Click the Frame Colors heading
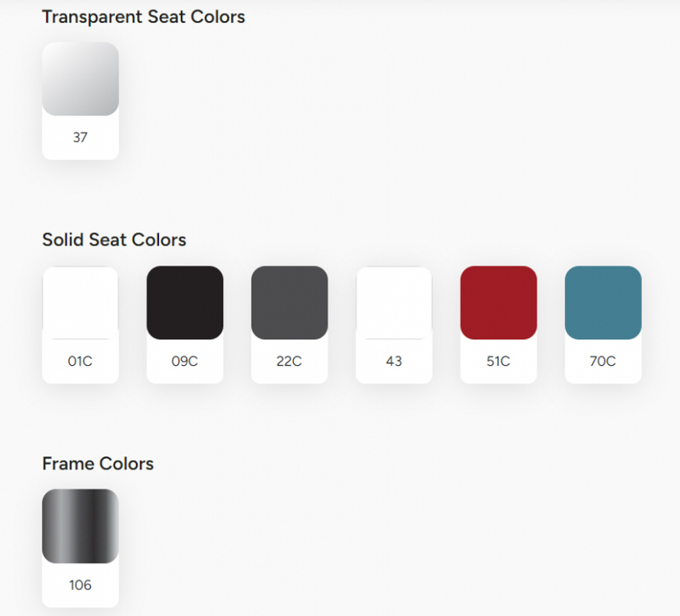 [x=98, y=464]
